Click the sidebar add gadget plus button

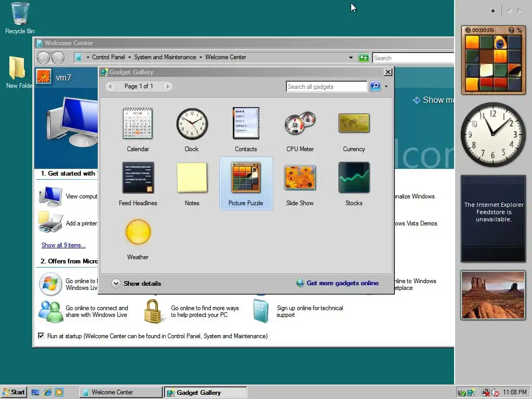pyautogui.click(x=493, y=11)
